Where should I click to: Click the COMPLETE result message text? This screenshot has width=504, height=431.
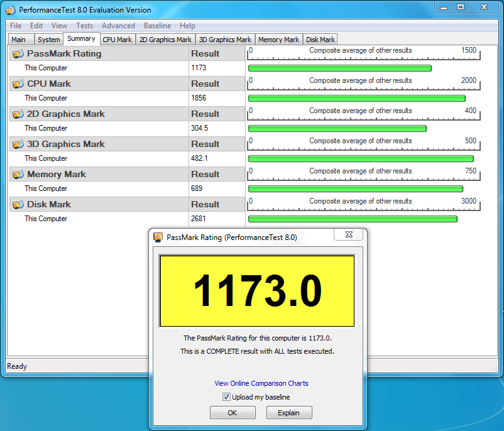(257, 351)
